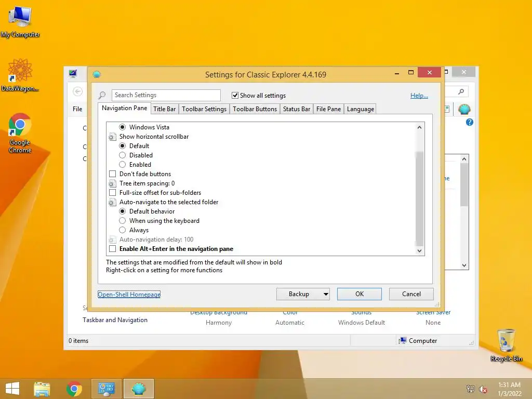Click the Classic Explorer shell title icon
The image size is (532, 399).
97,74
